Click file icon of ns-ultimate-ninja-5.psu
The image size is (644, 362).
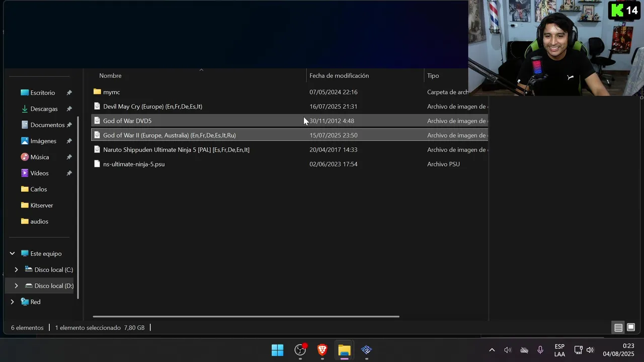click(x=97, y=164)
